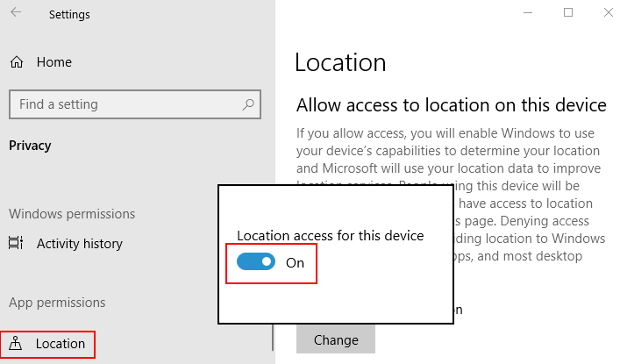Click the On label beside the toggle
This screenshot has height=364, width=620.
(x=295, y=263)
